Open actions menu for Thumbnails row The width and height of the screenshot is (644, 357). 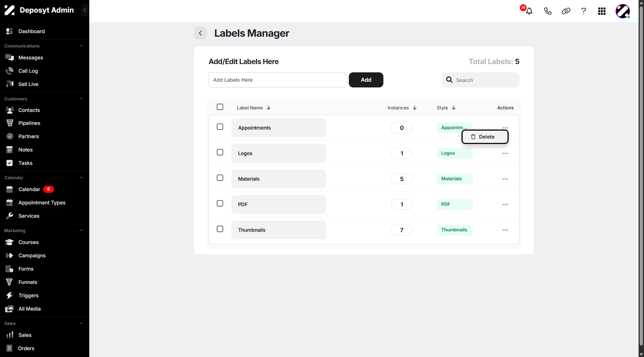(505, 230)
